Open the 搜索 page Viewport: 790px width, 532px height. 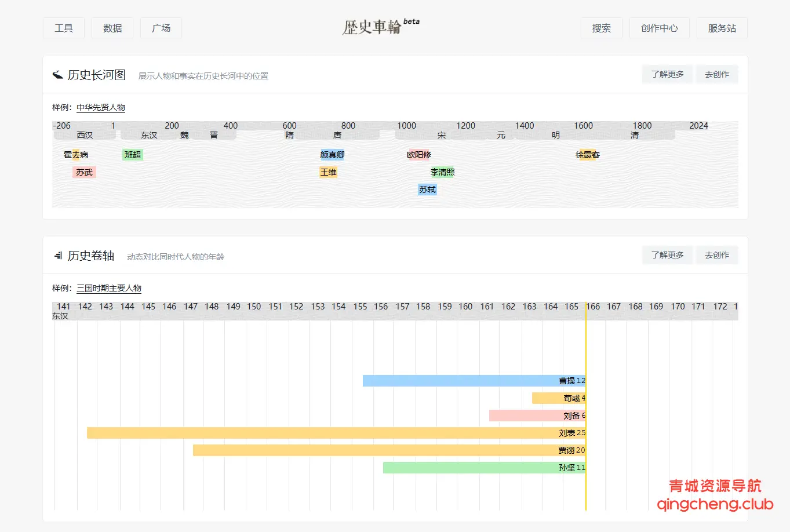[601, 28]
